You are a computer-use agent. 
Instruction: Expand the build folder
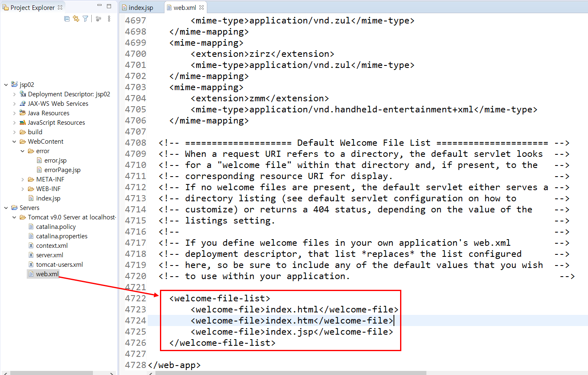[14, 132]
